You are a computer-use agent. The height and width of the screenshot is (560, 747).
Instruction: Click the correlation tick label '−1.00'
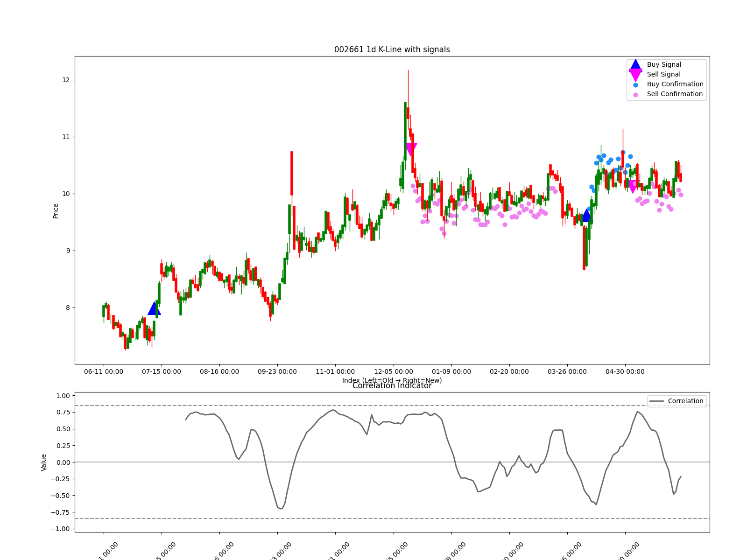coord(60,529)
